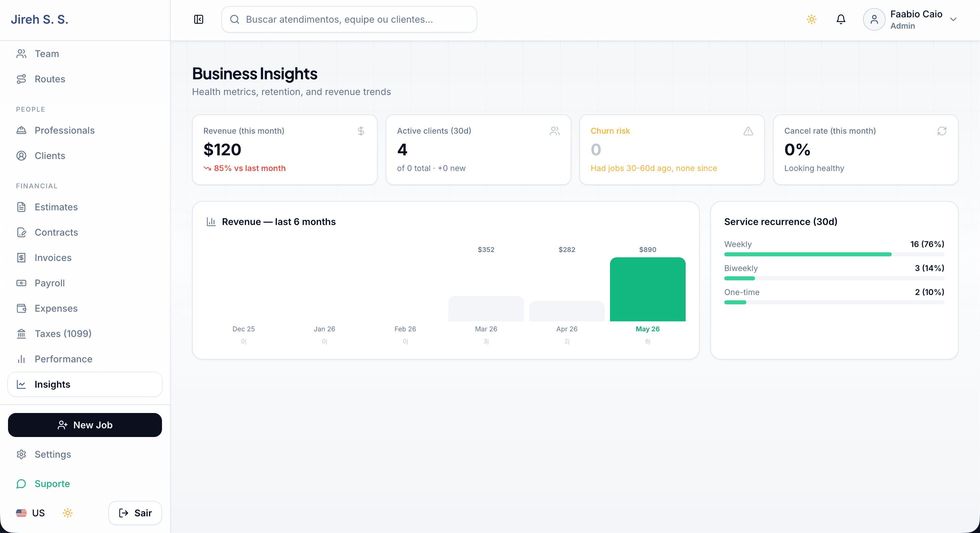
Task: Click the Weekly recurrence progress bar
Action: (834, 254)
